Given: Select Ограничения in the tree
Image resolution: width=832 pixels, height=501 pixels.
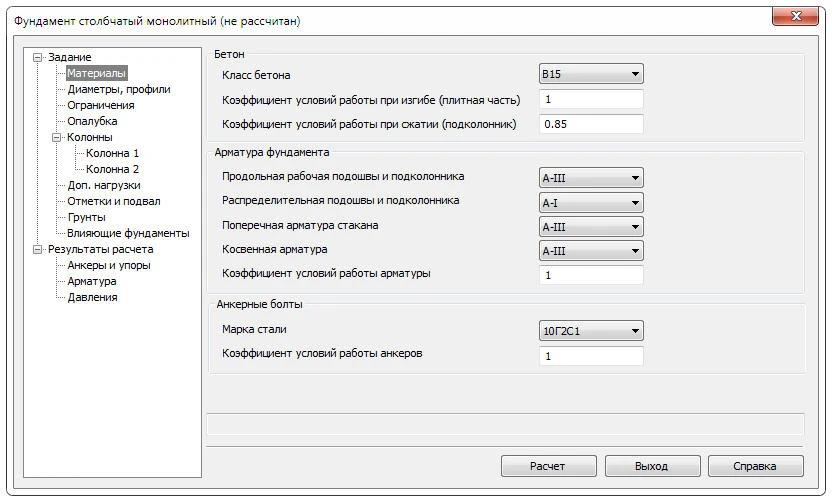Looking at the screenshot, I should click(x=100, y=105).
